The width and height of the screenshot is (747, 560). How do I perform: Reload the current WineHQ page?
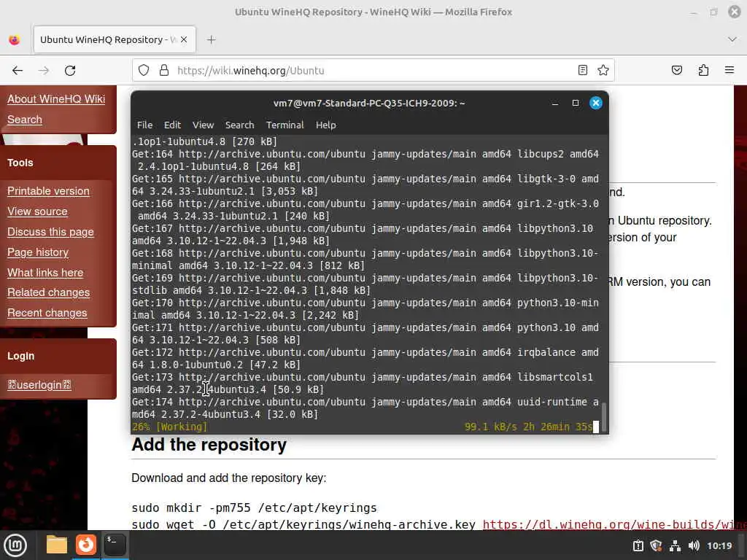70,71
